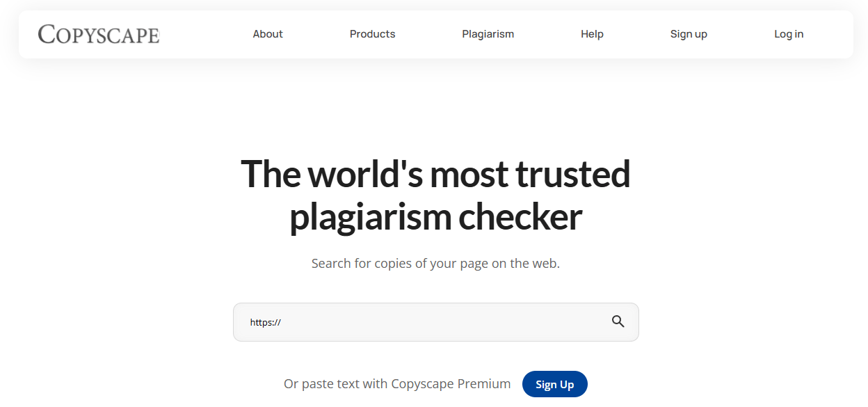Click the "Or paste text with" phrase
This screenshot has width=868, height=407.
click(x=335, y=384)
